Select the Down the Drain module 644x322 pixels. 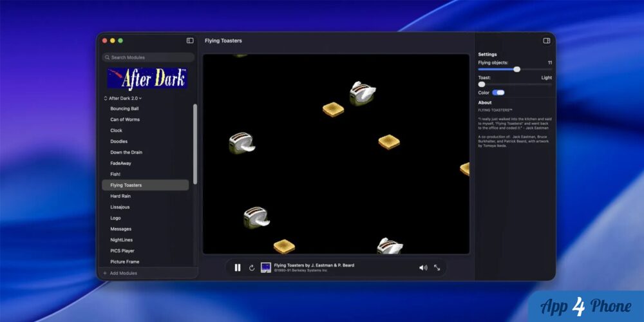126,153
